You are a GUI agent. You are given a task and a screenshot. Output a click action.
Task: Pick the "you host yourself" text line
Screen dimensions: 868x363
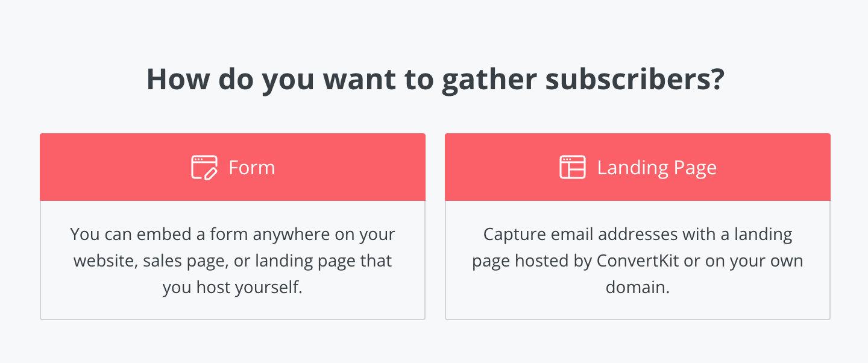233,287
